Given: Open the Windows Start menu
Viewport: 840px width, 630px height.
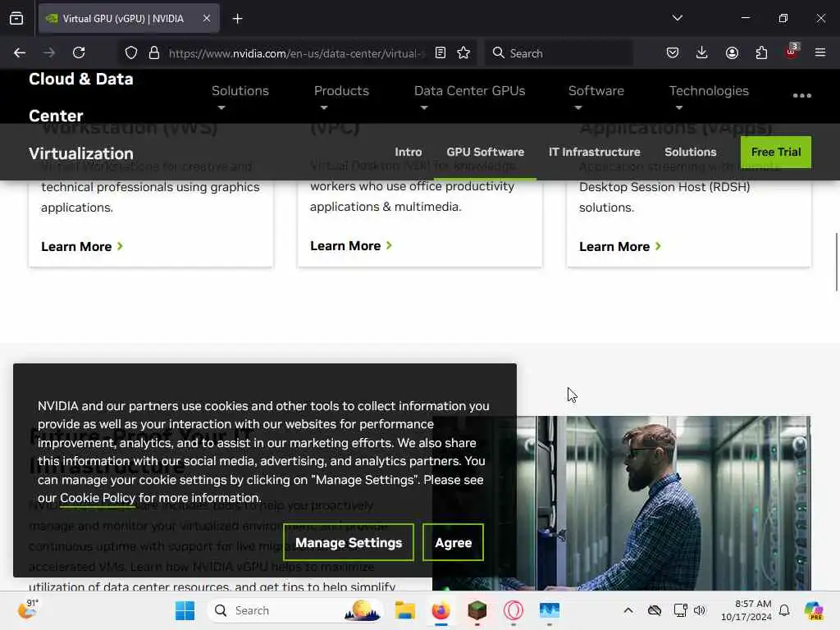Looking at the screenshot, I should pos(185,610).
